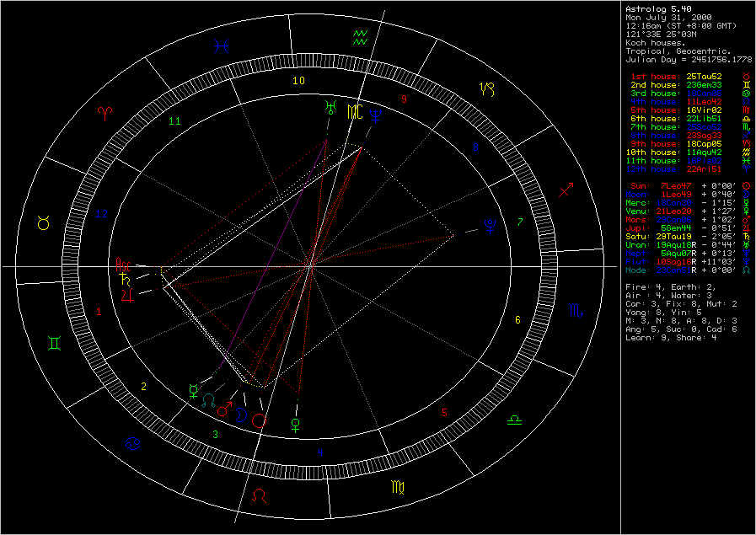Click the Virgo sign on the outer ring
This screenshot has height=535, width=756.
398,486
